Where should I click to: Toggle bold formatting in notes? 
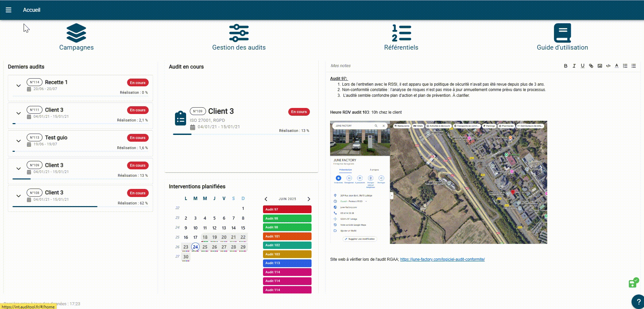point(565,66)
